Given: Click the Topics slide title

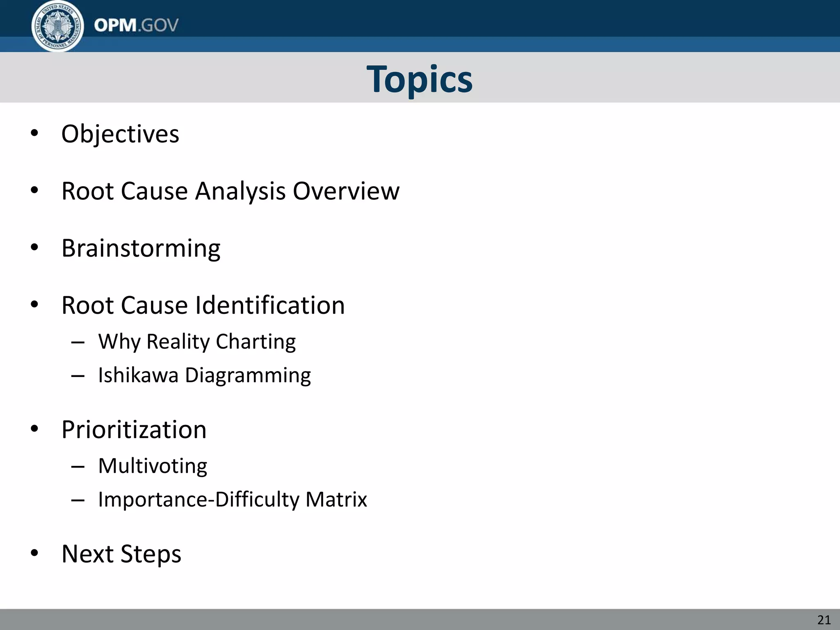Looking at the screenshot, I should tap(420, 79).
